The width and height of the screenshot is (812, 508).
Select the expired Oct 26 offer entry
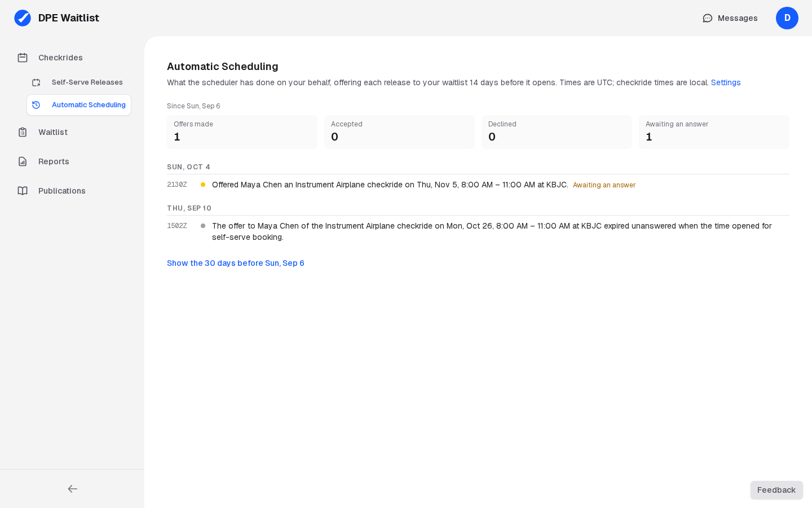pos(478,231)
